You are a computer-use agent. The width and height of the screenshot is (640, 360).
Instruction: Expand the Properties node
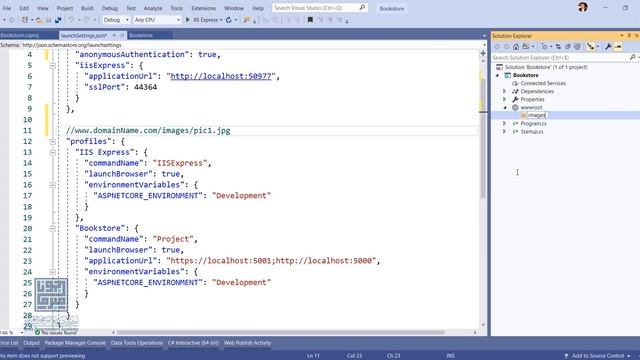(x=504, y=100)
